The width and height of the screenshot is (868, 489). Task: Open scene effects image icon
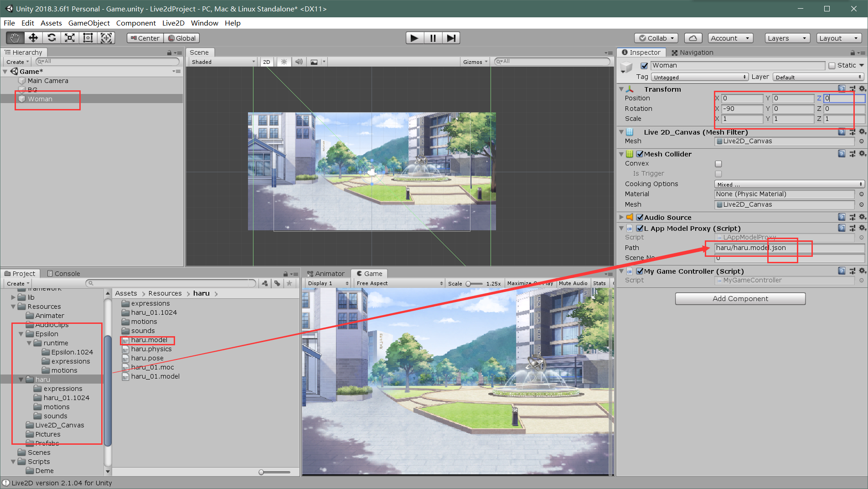tap(315, 62)
